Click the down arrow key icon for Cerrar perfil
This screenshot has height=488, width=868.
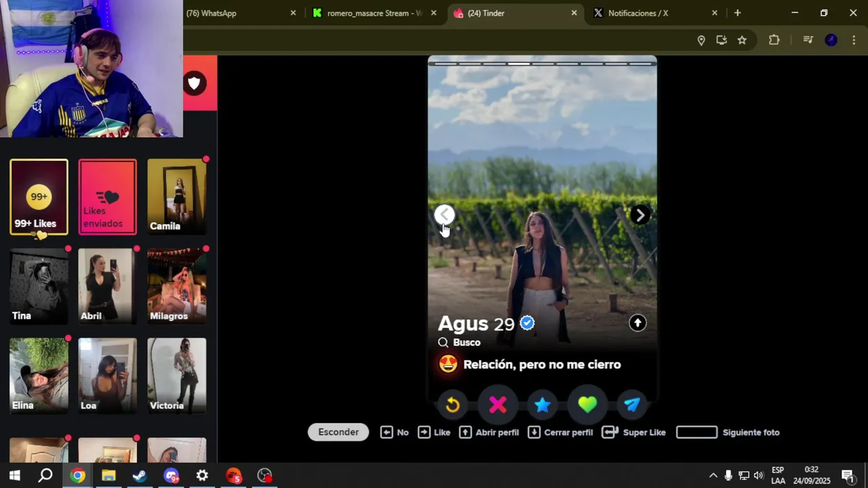[534, 432]
